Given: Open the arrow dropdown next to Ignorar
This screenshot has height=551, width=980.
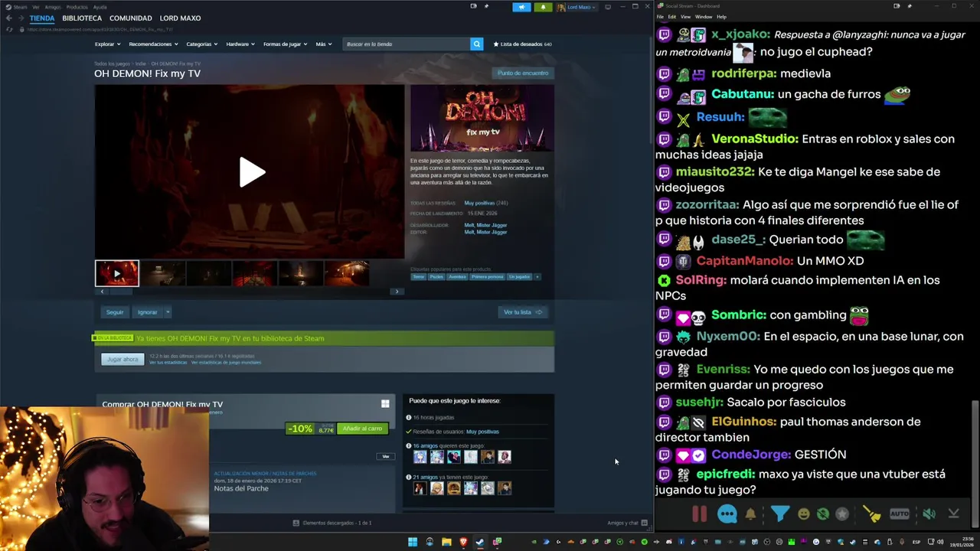Looking at the screenshot, I should (168, 312).
